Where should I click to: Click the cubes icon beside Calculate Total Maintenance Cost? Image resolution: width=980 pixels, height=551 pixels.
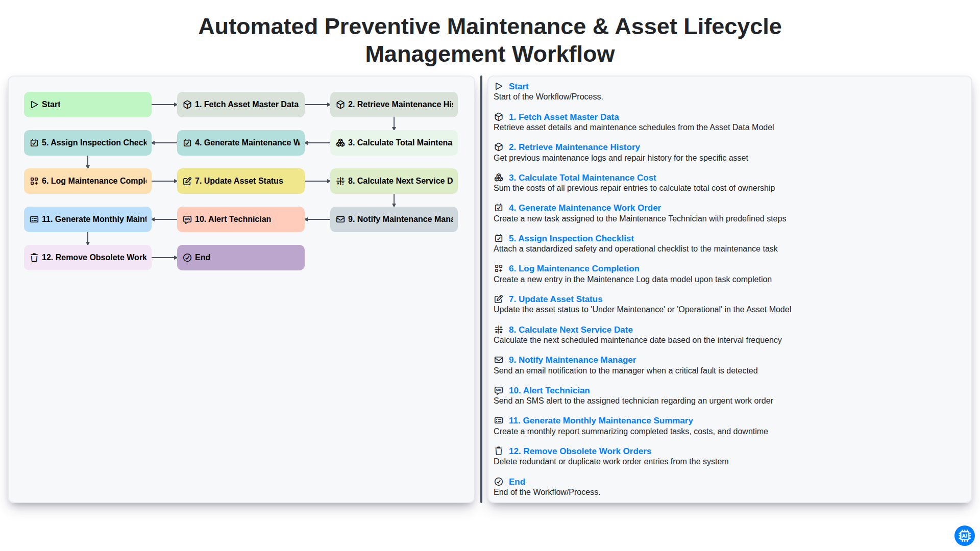click(499, 178)
